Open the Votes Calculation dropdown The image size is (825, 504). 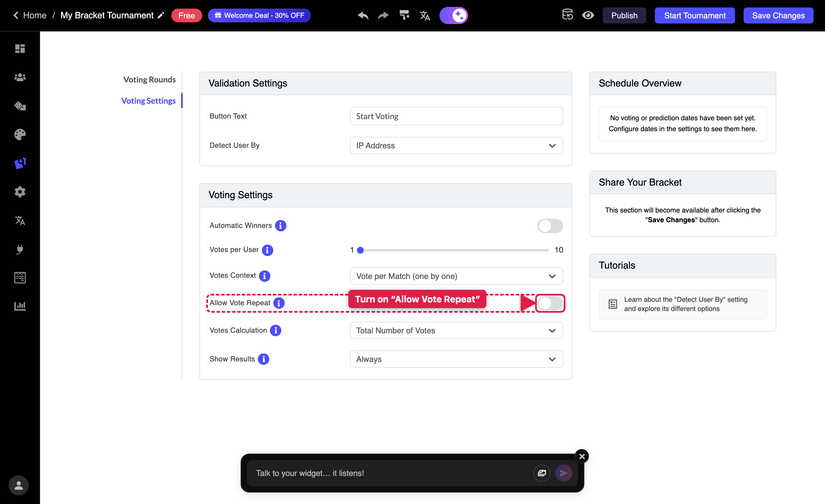(456, 331)
